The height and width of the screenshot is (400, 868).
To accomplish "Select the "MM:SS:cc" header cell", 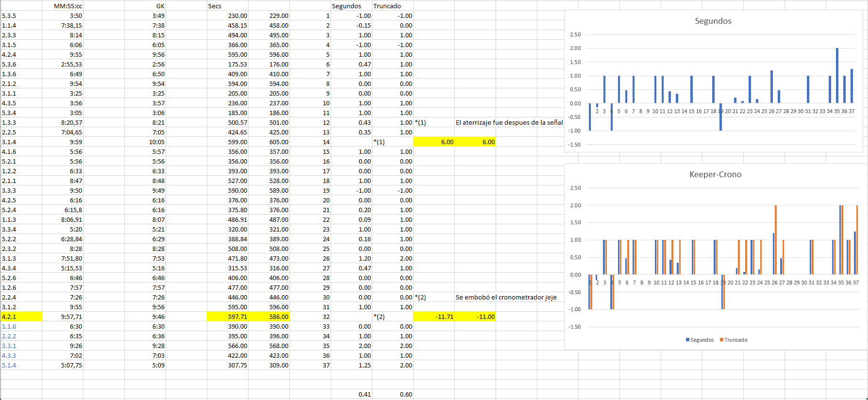I will click(67, 6).
